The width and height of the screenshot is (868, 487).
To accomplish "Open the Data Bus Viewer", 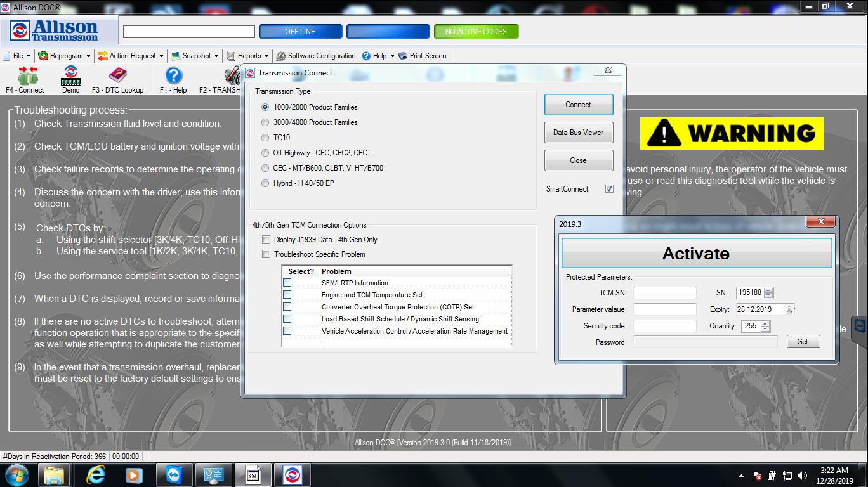I will (578, 133).
